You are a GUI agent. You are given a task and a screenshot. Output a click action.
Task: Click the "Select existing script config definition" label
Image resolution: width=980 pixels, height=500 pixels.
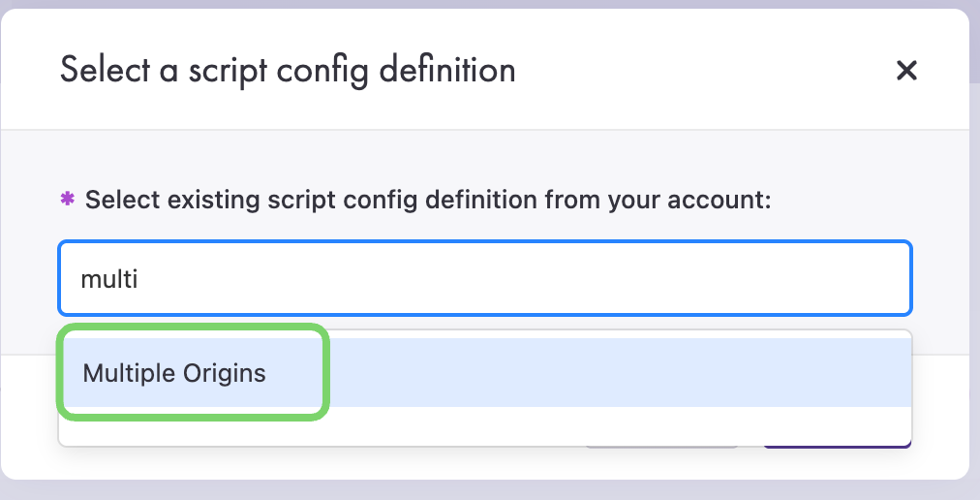[x=291, y=201]
